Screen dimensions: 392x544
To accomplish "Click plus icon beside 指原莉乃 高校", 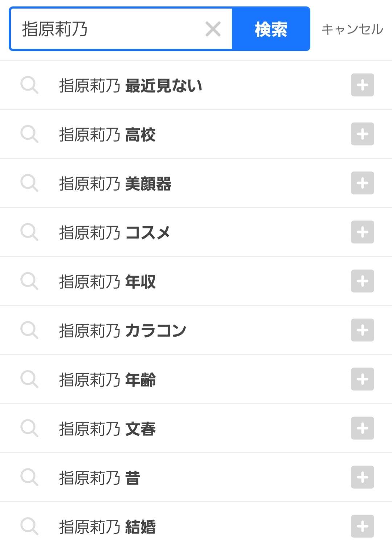I will coord(362,134).
